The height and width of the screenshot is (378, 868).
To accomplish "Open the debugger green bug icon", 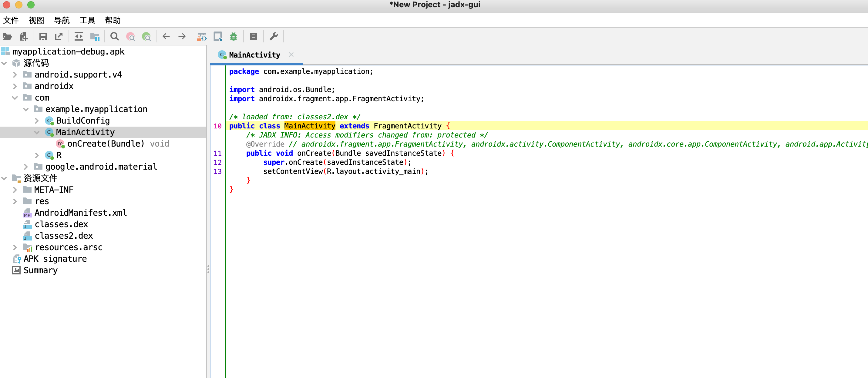I will [x=234, y=37].
